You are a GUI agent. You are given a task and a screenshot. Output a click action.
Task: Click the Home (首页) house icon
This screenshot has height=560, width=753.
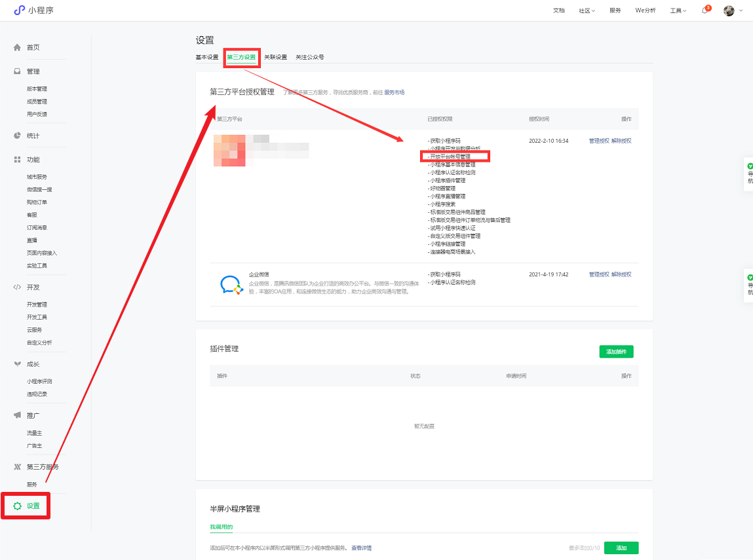(17, 47)
